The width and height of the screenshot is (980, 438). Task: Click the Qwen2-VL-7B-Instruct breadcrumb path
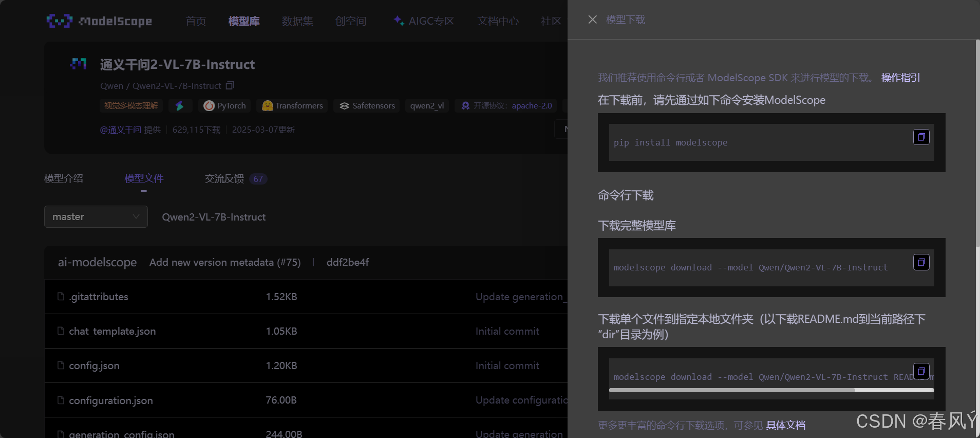[214, 217]
